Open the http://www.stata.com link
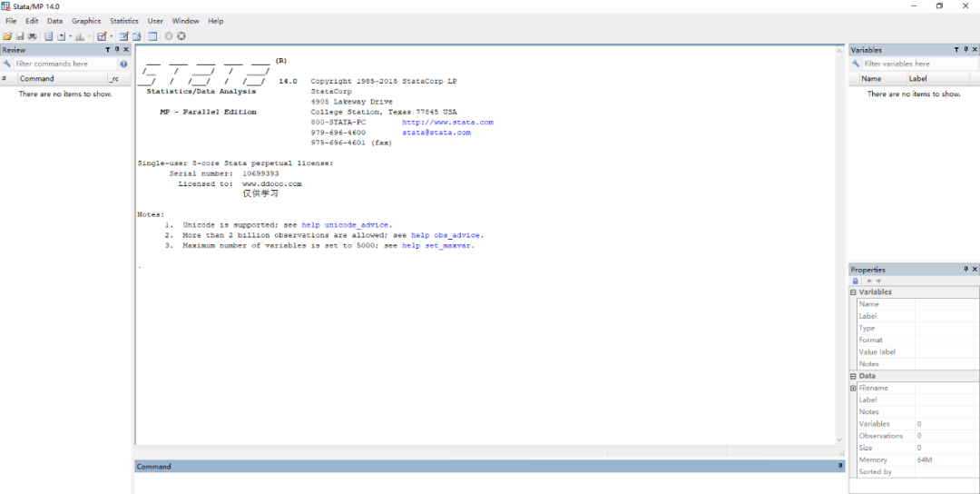980x494 pixels. (x=447, y=122)
